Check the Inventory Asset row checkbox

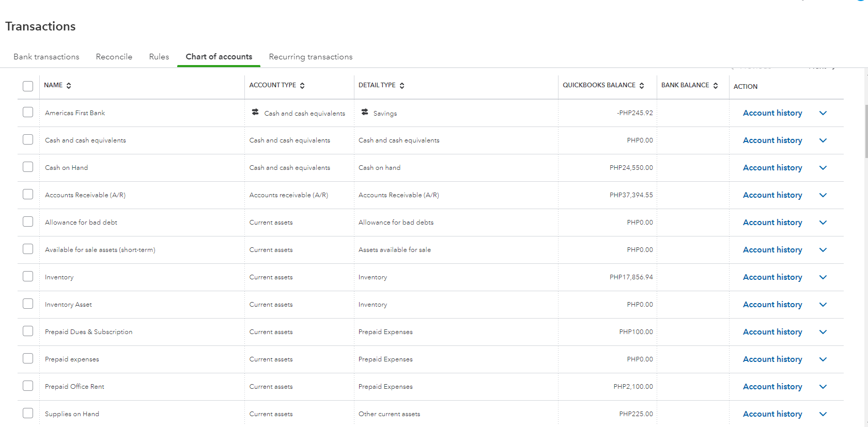coord(28,304)
